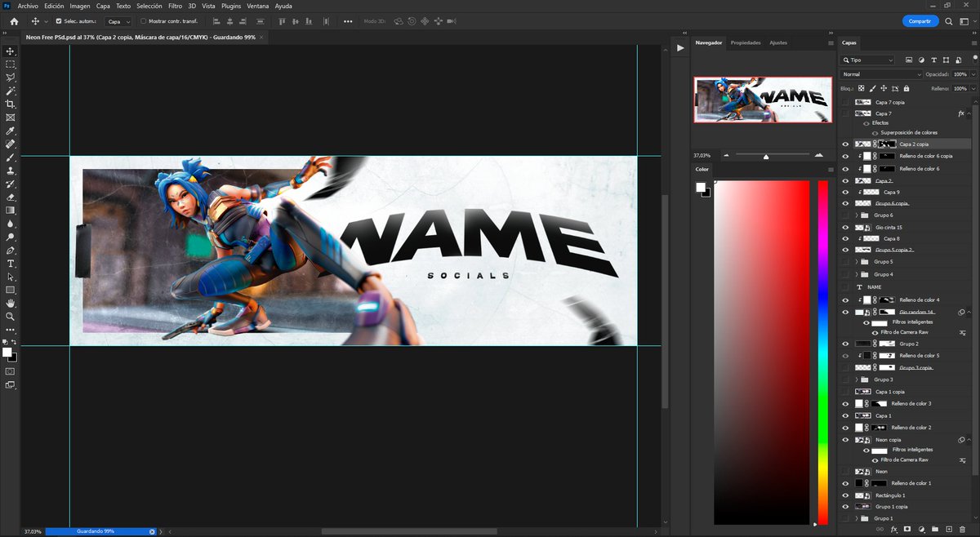Open the Capa auto-select dropdown
The image size is (980, 537).
point(118,21)
